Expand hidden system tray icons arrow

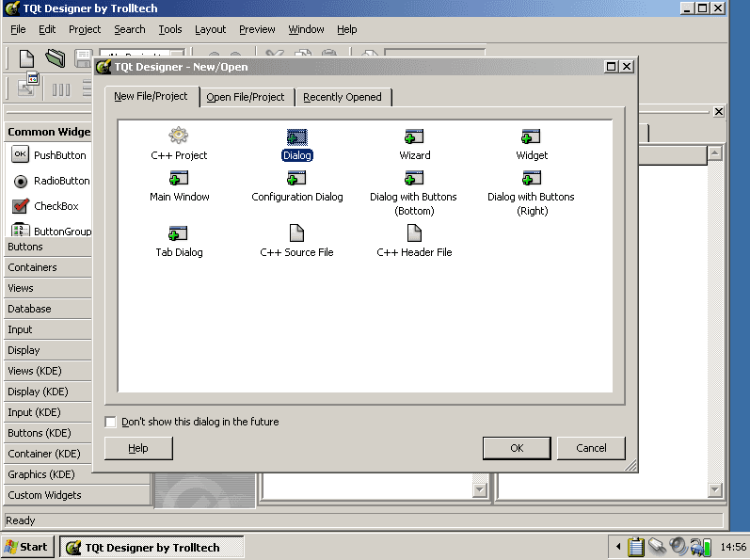tap(618, 546)
